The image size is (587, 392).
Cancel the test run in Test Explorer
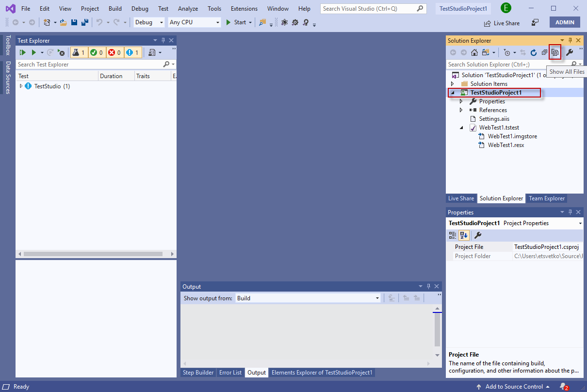tap(61, 52)
